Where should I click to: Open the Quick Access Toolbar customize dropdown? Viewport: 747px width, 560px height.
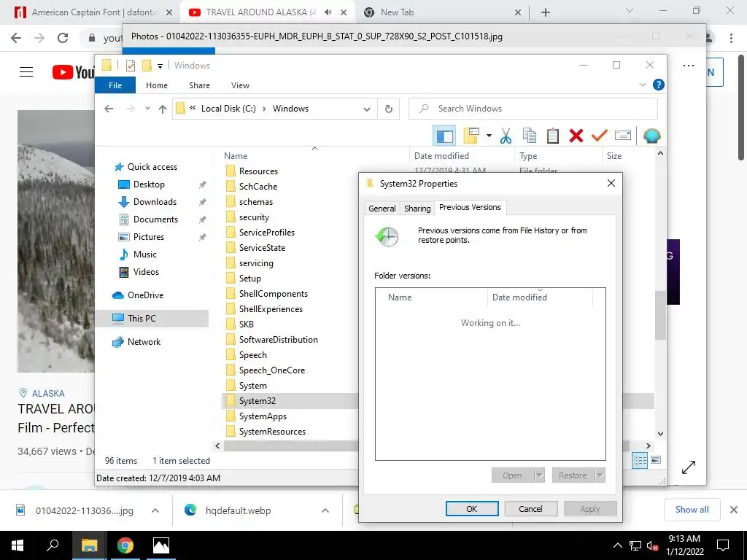160,66
